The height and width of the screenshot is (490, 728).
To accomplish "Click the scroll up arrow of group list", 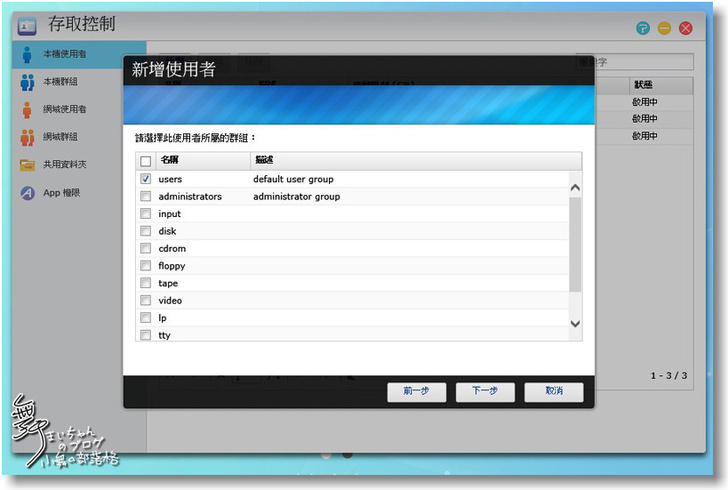I will [x=575, y=188].
